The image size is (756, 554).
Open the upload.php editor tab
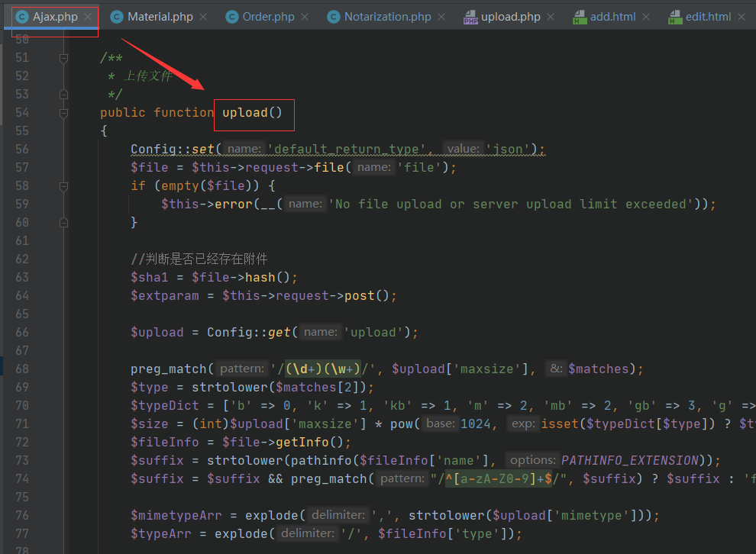[x=511, y=17]
